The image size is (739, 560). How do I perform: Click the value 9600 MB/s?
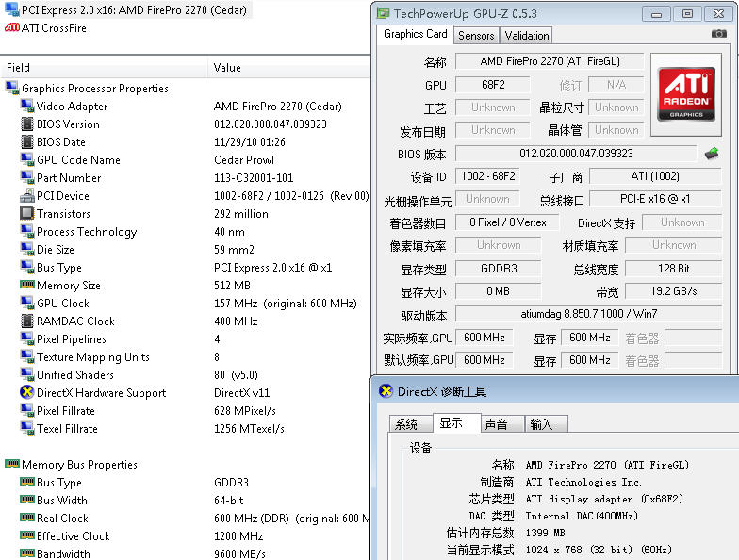click(239, 553)
